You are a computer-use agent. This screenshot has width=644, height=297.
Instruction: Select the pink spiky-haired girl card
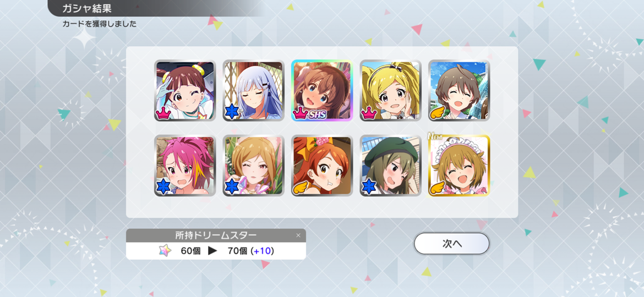(185, 166)
